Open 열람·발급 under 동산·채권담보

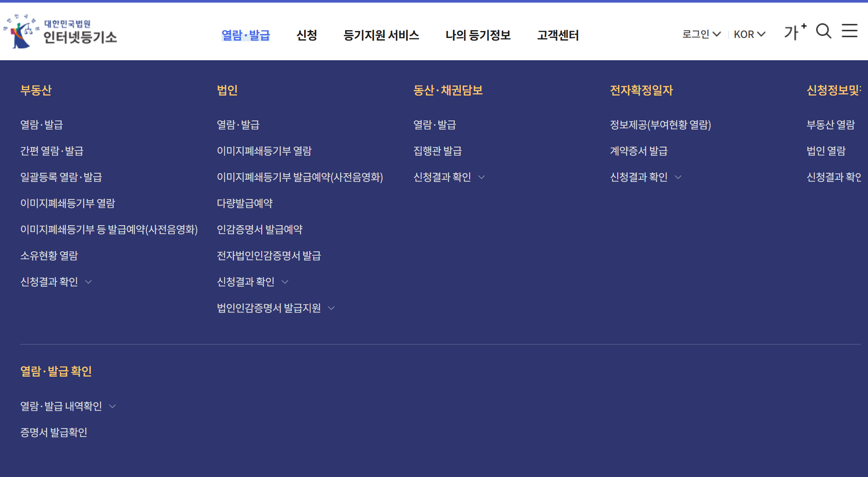(435, 124)
